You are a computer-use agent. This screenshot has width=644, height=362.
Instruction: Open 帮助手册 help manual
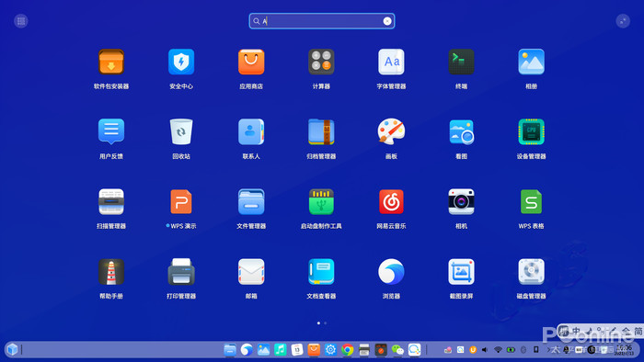pyautogui.click(x=111, y=271)
